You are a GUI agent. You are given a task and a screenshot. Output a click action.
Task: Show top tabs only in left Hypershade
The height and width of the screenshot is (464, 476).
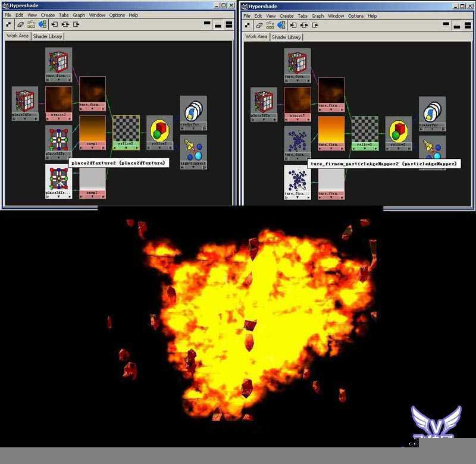coord(207,24)
